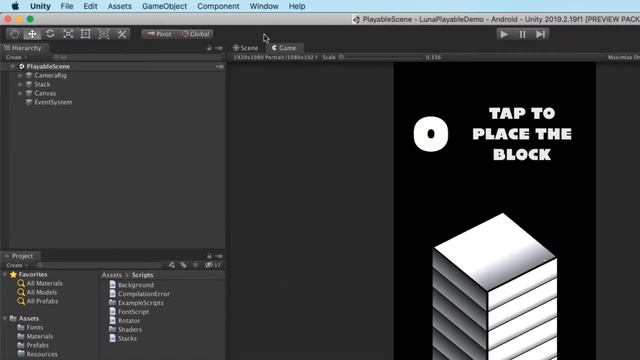This screenshot has width=640, height=360.
Task: Toggle hidden packages count
Action: coord(213,265)
